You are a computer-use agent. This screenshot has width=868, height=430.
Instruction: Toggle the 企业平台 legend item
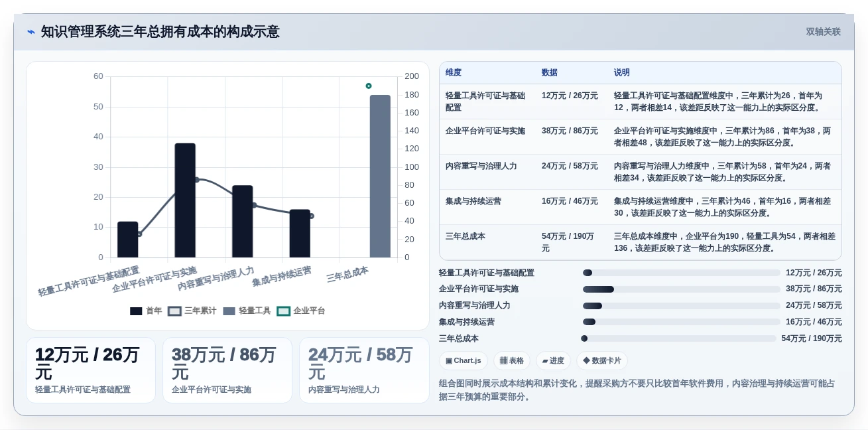(x=301, y=311)
